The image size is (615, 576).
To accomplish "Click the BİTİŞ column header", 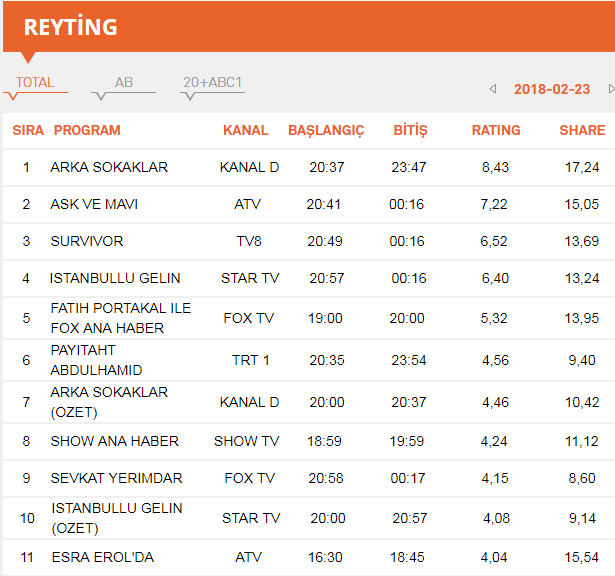I will 410,130.
